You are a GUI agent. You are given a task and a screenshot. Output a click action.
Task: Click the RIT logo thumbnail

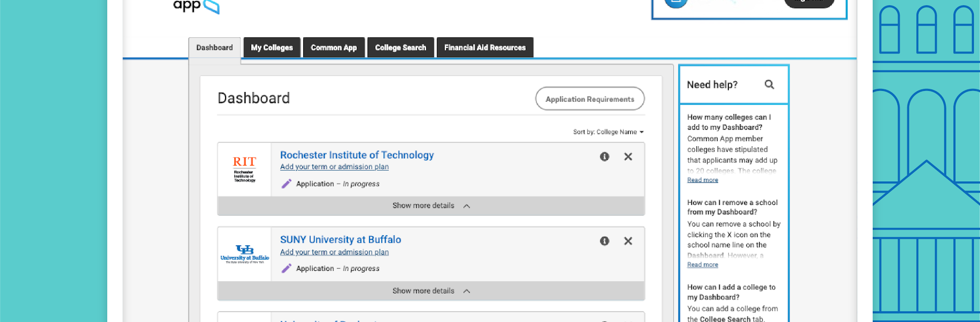click(x=244, y=169)
